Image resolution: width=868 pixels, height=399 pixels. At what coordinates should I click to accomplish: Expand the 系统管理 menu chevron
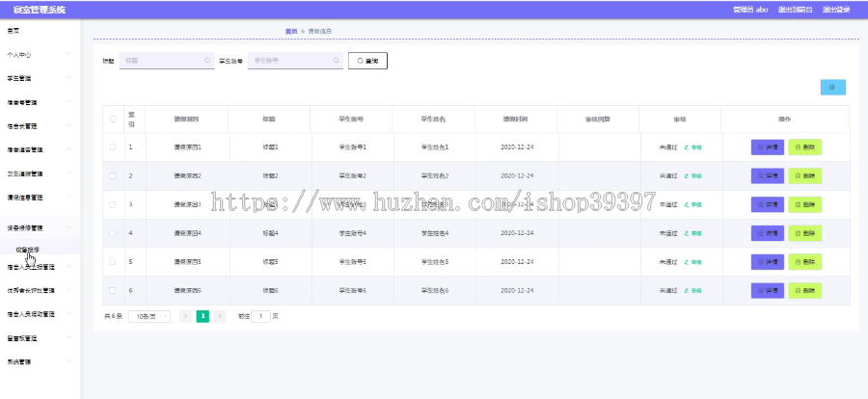[68, 361]
